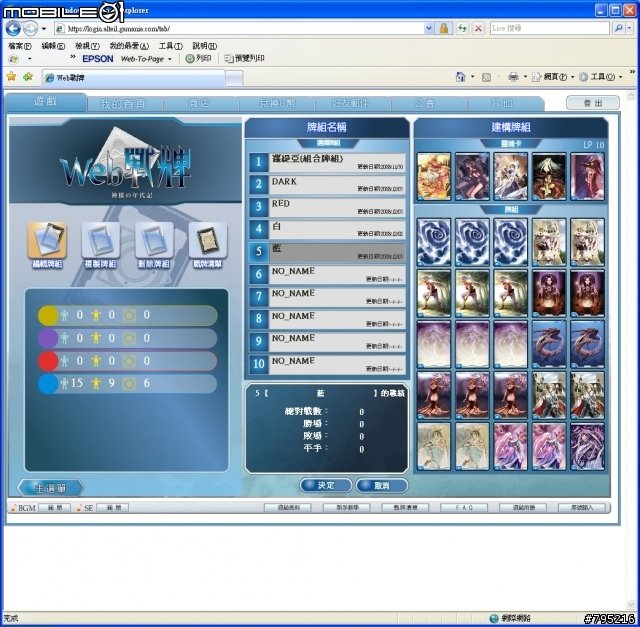The width and height of the screenshot is (640, 627).
Task: Click the Home house icon
Action: 460,76
